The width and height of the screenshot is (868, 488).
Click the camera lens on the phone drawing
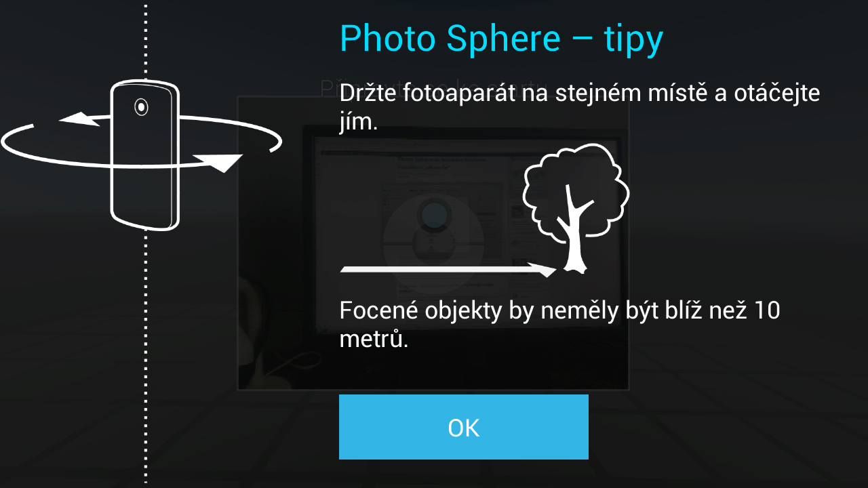point(141,107)
